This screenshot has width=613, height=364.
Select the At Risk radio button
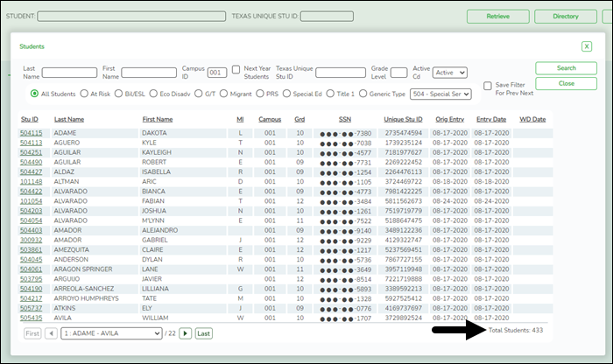click(x=83, y=93)
